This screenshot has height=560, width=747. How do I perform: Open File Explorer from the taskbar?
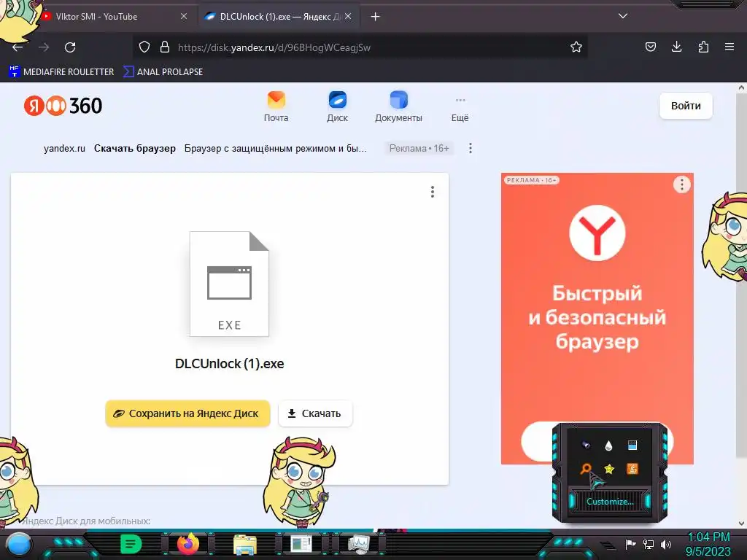point(245,545)
